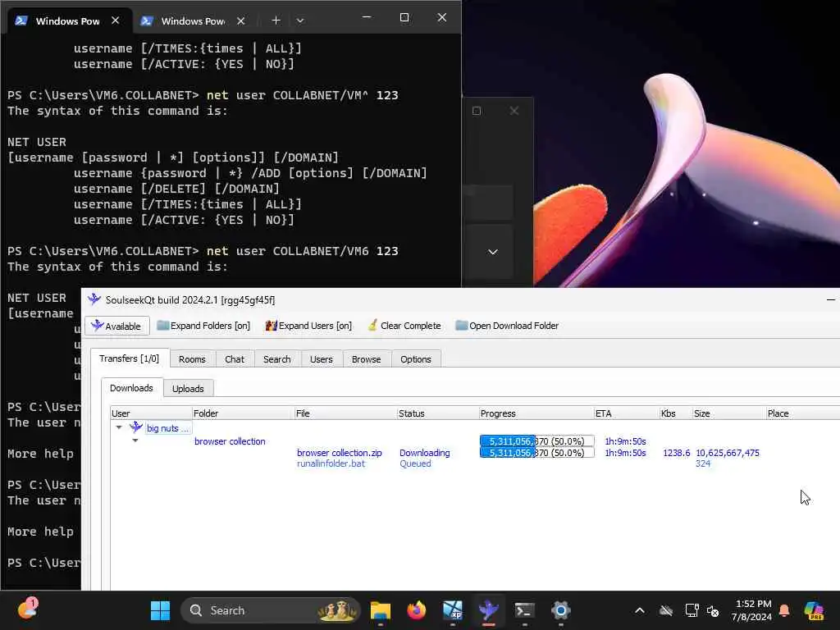Sort by Progress column header
Viewport: 840px width, 630px height.
point(536,413)
